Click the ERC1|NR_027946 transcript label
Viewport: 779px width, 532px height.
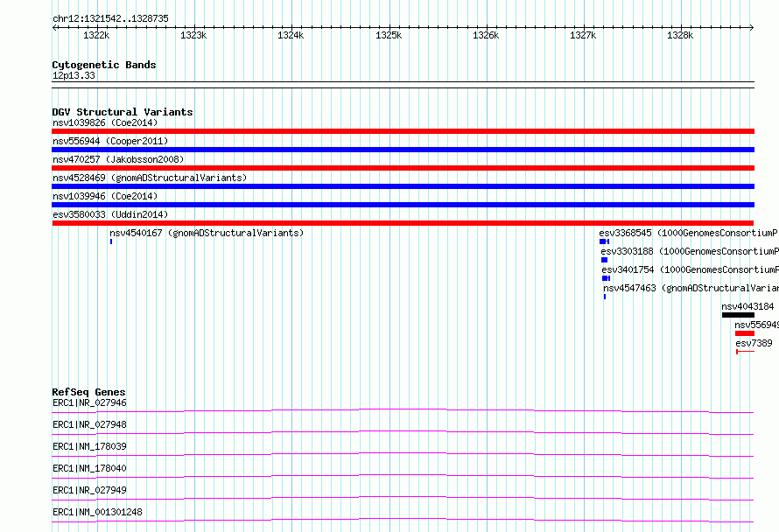point(89,402)
